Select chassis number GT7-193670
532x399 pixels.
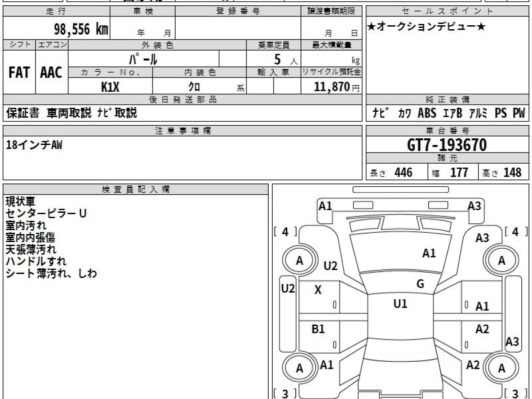[x=447, y=145]
